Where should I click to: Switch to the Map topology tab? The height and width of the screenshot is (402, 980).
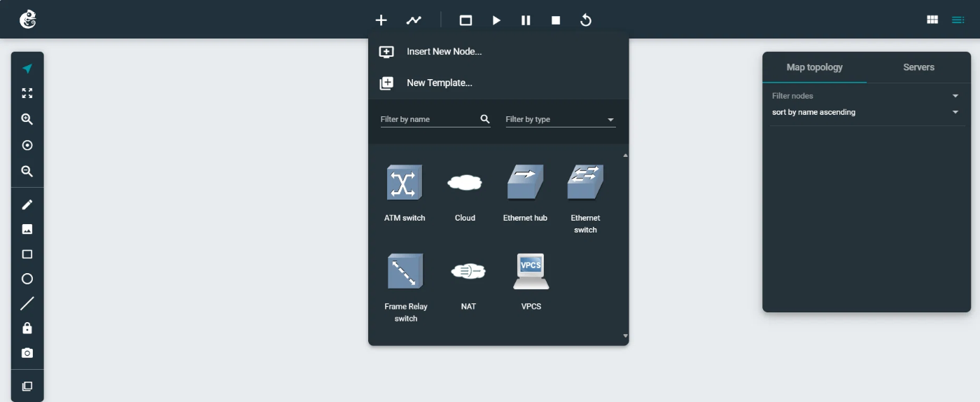[814, 67]
